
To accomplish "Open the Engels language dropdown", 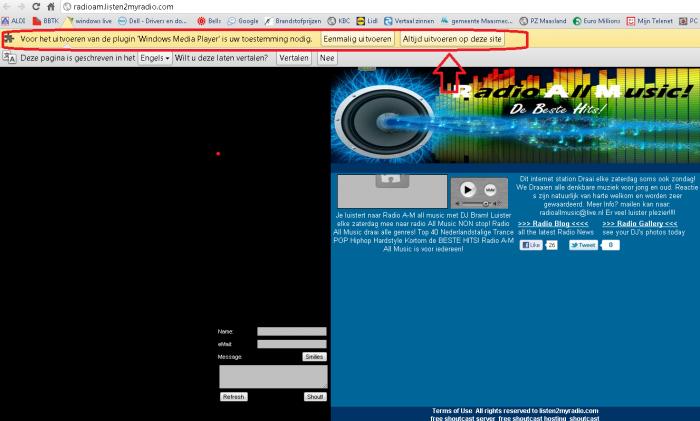I will point(154,58).
